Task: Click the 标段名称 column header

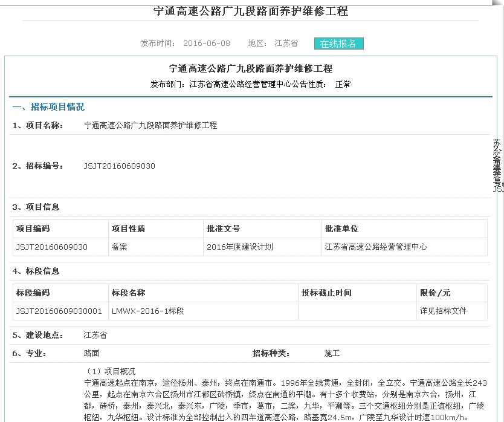Action: click(203, 293)
